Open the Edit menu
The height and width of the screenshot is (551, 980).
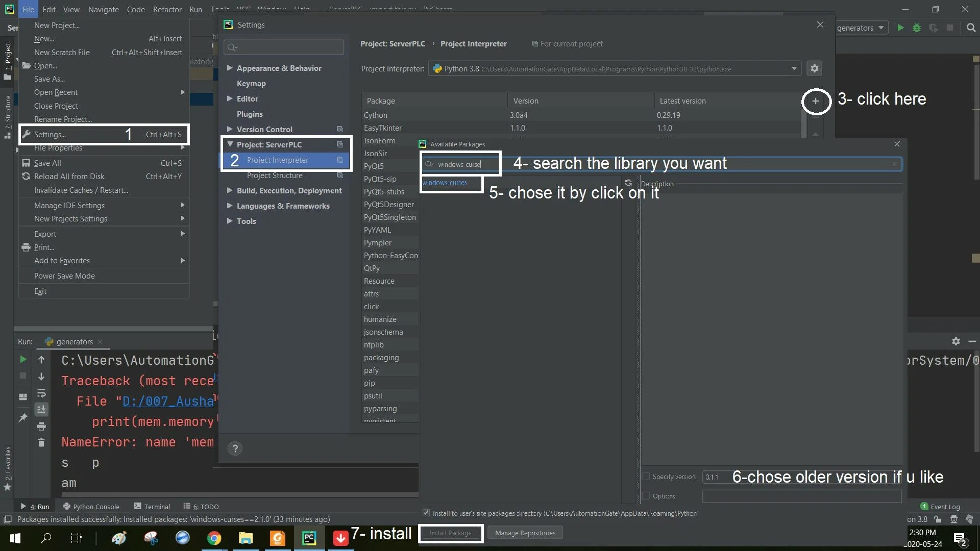point(48,9)
